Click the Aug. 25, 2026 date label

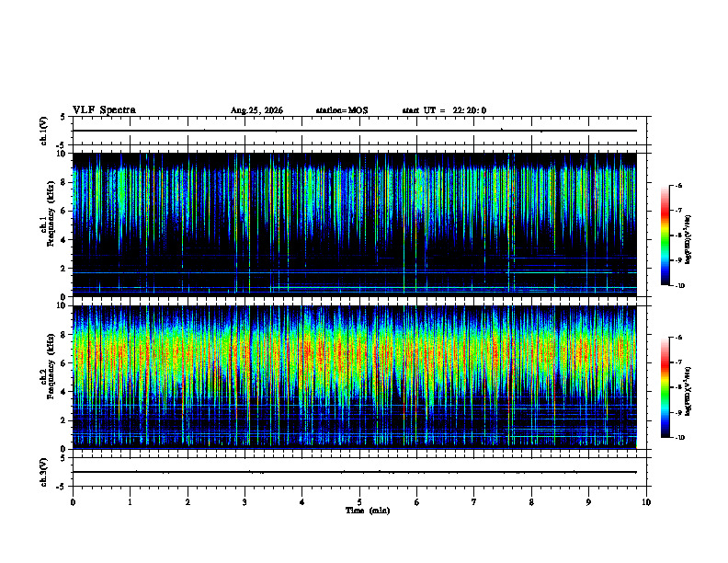pos(256,110)
